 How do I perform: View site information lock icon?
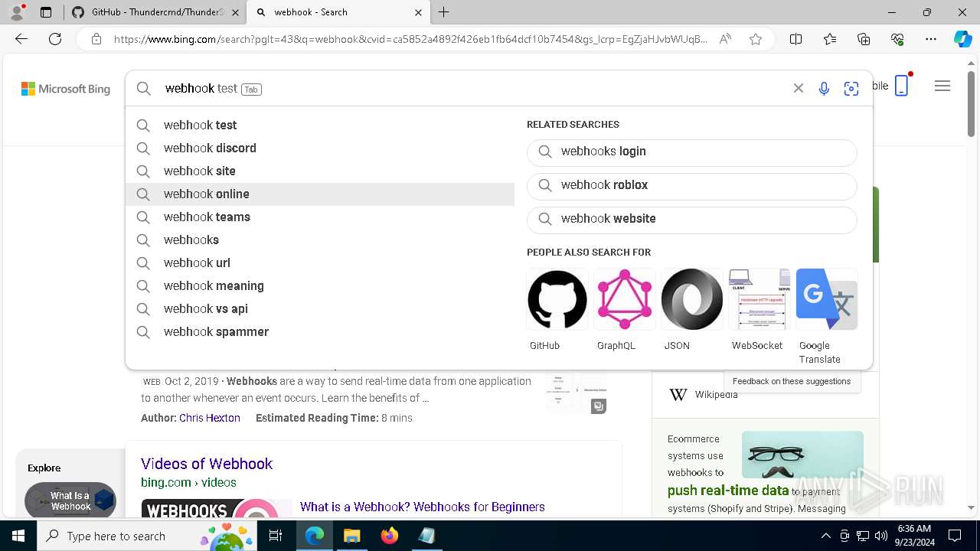click(96, 39)
